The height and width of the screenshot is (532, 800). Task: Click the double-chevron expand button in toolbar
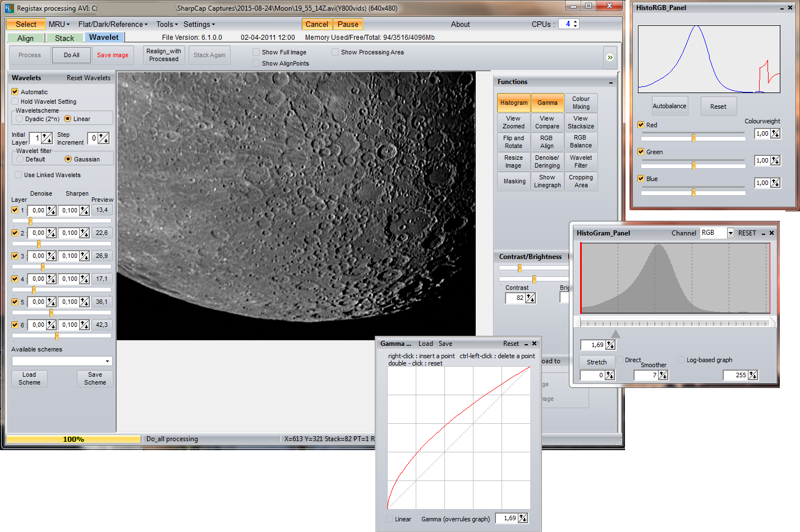610,57
